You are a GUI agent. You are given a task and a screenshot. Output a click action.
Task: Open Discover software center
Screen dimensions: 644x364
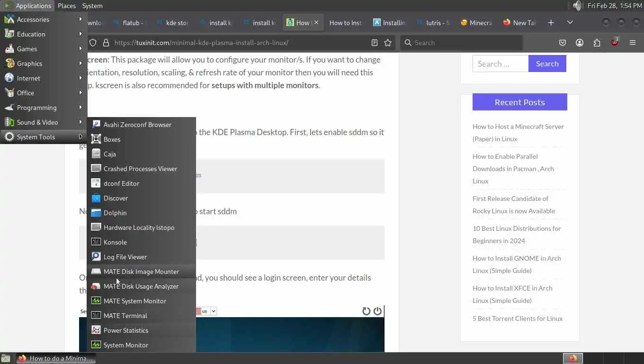click(x=141, y=198)
